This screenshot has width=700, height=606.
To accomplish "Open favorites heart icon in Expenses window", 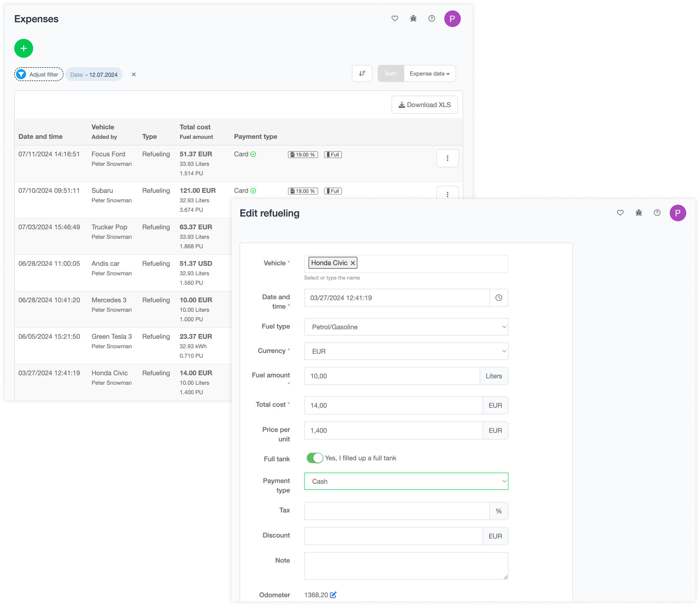I will click(x=395, y=18).
